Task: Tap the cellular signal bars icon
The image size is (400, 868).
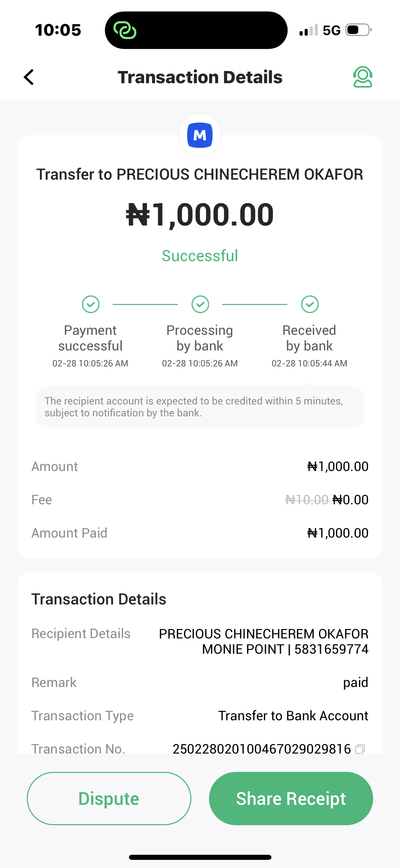Action: tap(308, 30)
